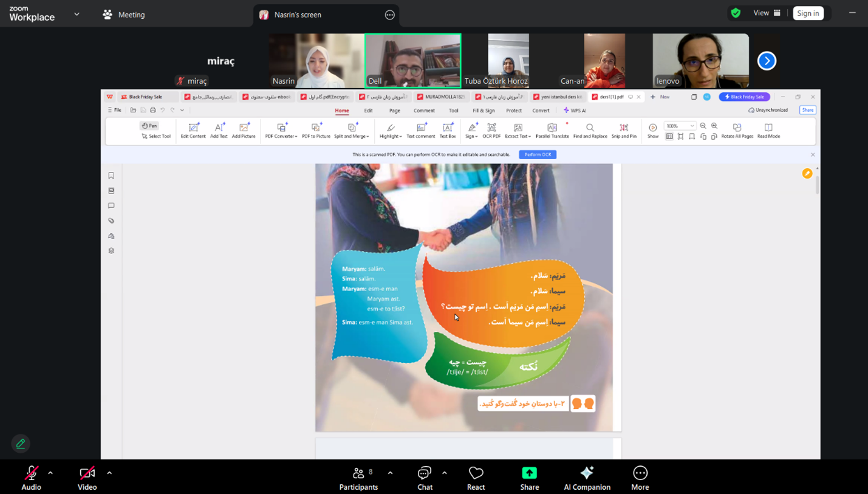
Task: Click the Highlight tool icon
Action: [391, 128]
